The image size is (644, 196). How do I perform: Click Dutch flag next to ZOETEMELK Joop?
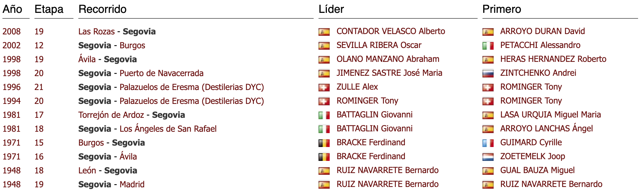[x=488, y=157]
